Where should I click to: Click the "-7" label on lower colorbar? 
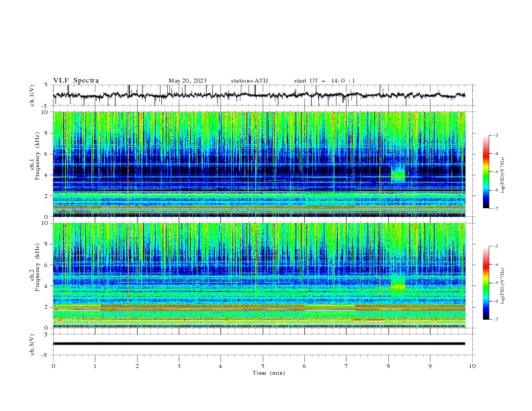point(496,319)
